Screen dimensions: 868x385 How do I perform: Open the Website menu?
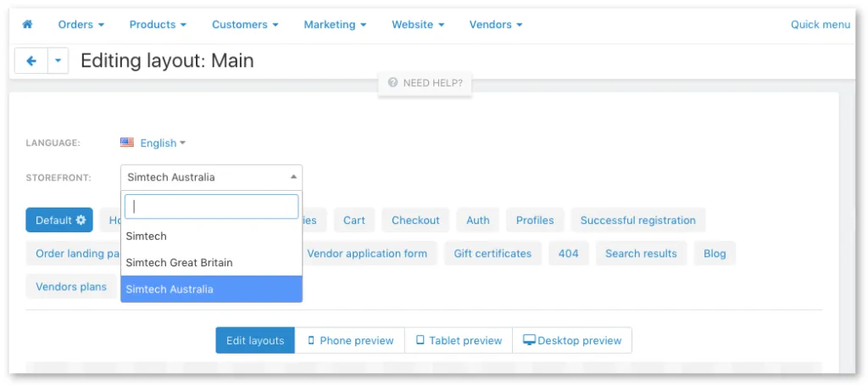(x=418, y=25)
